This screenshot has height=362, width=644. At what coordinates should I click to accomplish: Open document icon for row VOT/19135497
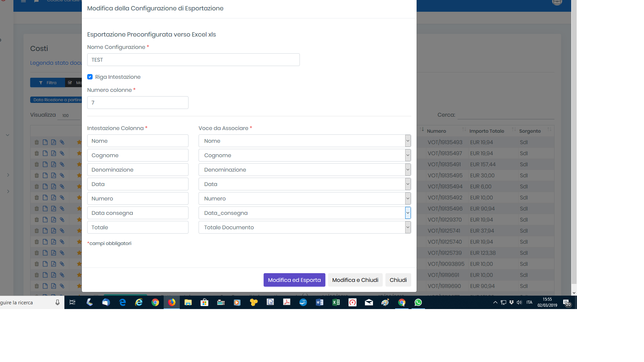point(45,153)
